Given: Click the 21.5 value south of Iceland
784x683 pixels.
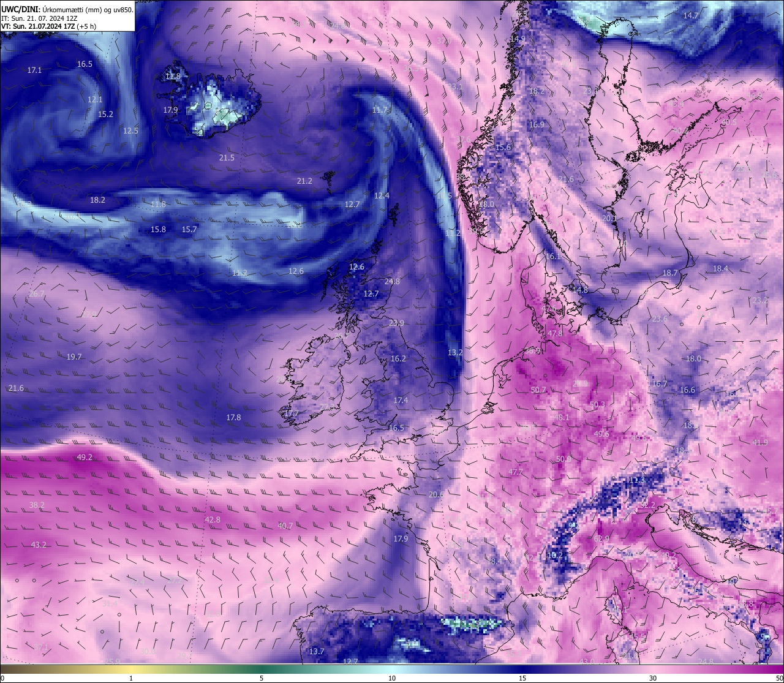Looking at the screenshot, I should (227, 157).
